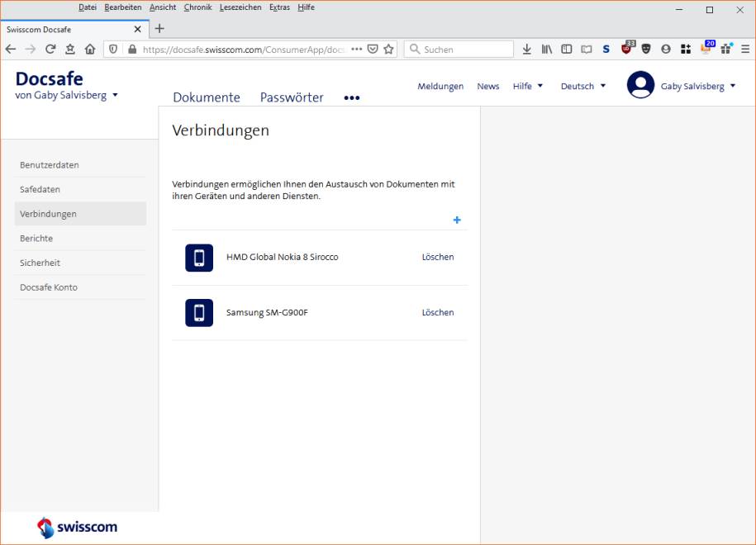Open Benutzerdaten in the sidebar
This screenshot has width=756, height=545.
tap(80, 165)
